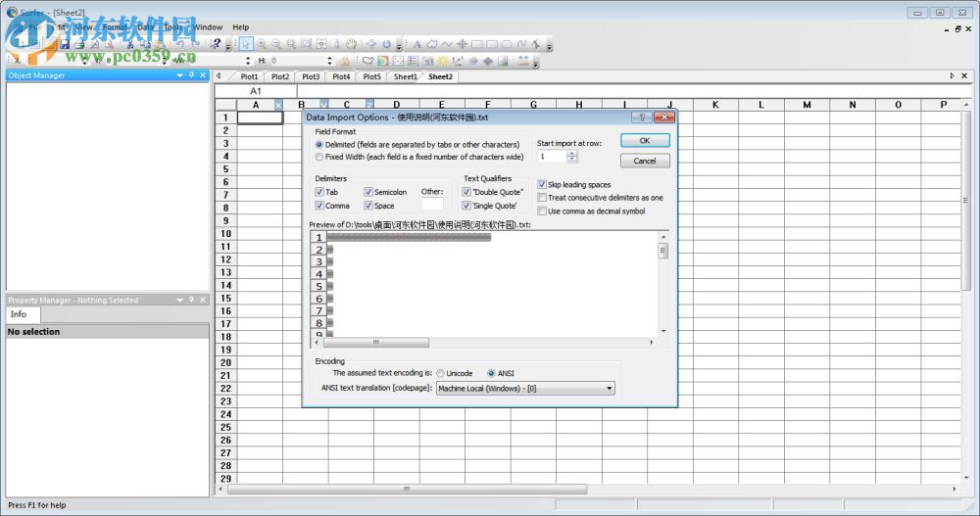This screenshot has width=980, height=516.
Task: Increase the Start import at row value
Action: [572, 152]
